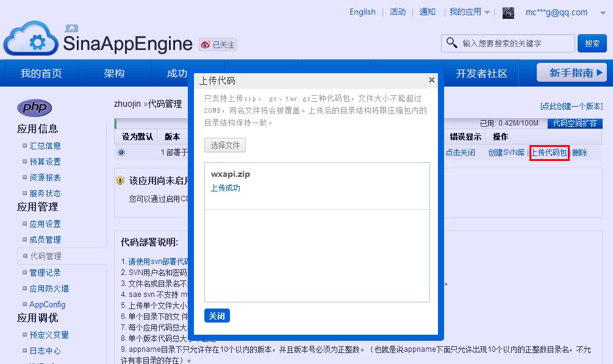Open 日志中心 in sidebar
The image size is (613, 364).
[45, 351]
